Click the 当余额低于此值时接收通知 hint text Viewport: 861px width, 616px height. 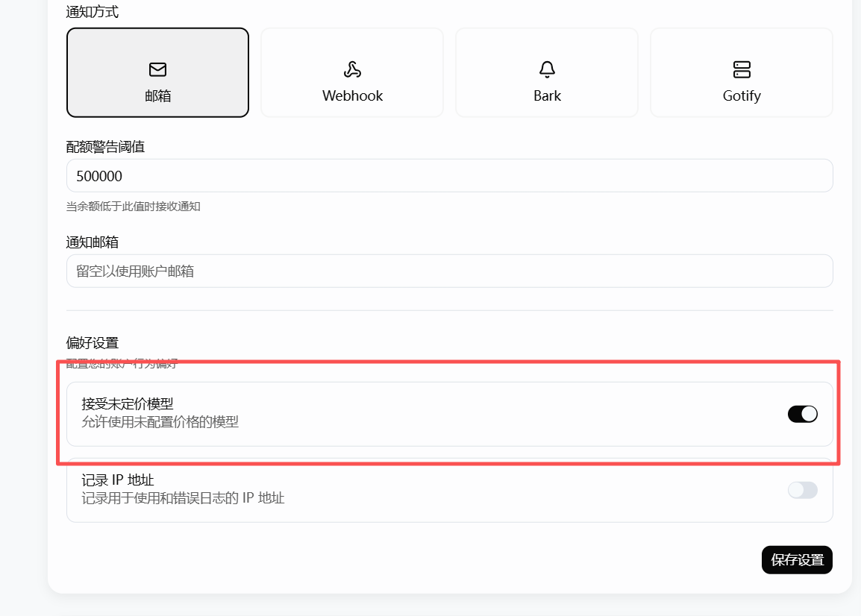click(134, 207)
